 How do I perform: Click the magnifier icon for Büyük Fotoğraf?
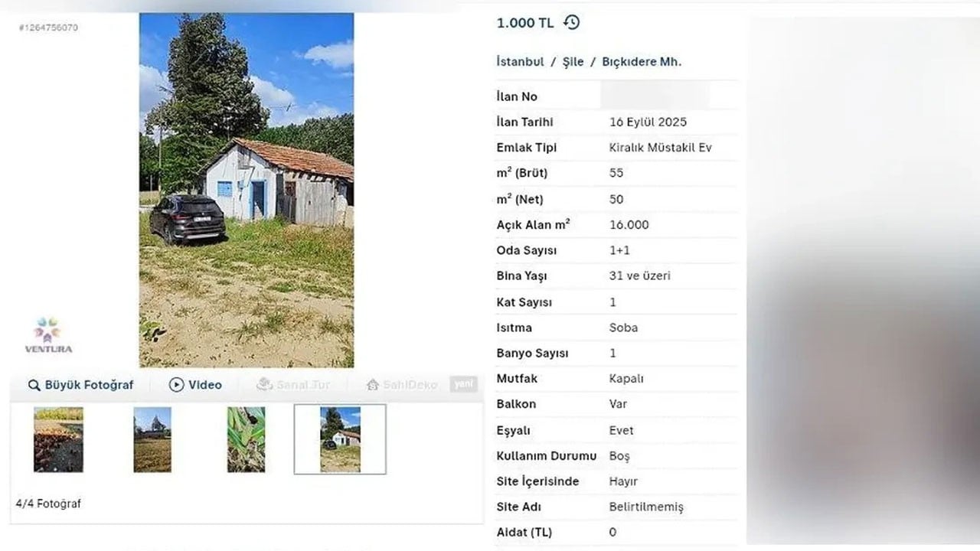point(34,385)
